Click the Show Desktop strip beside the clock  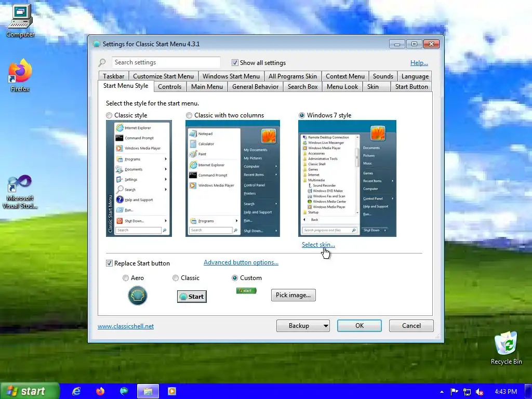pyautogui.click(x=528, y=391)
